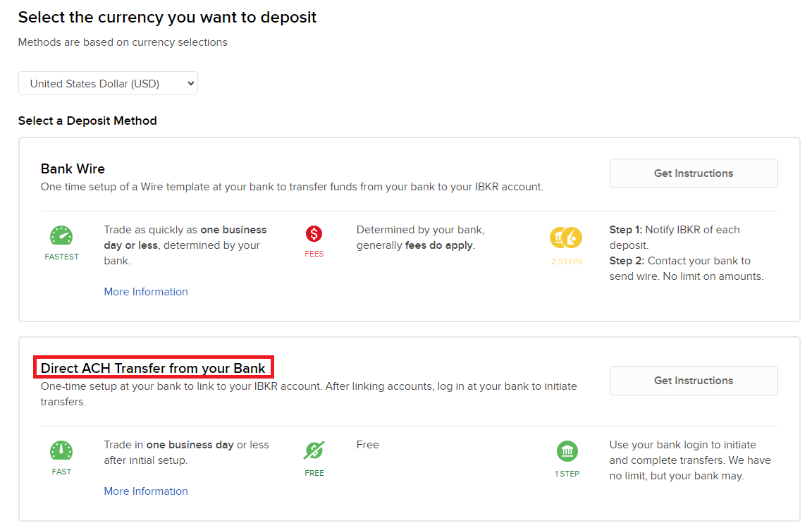Open More Information under Bank Wire

coord(146,292)
